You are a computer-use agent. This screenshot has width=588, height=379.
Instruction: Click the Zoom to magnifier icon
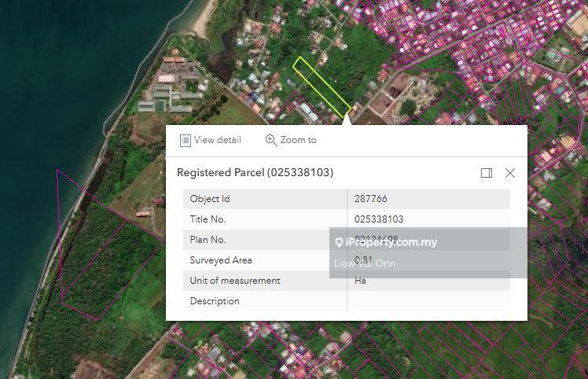click(270, 140)
